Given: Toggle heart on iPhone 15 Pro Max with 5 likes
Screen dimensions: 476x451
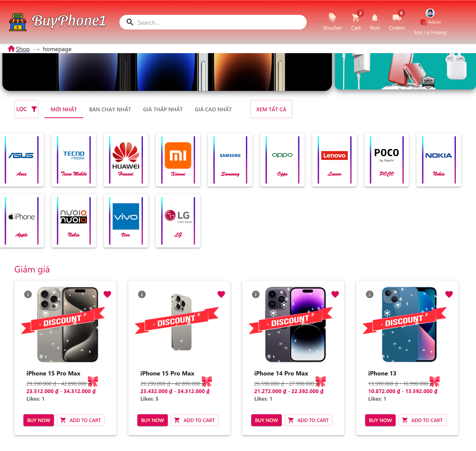Looking at the screenshot, I should coord(221,294).
